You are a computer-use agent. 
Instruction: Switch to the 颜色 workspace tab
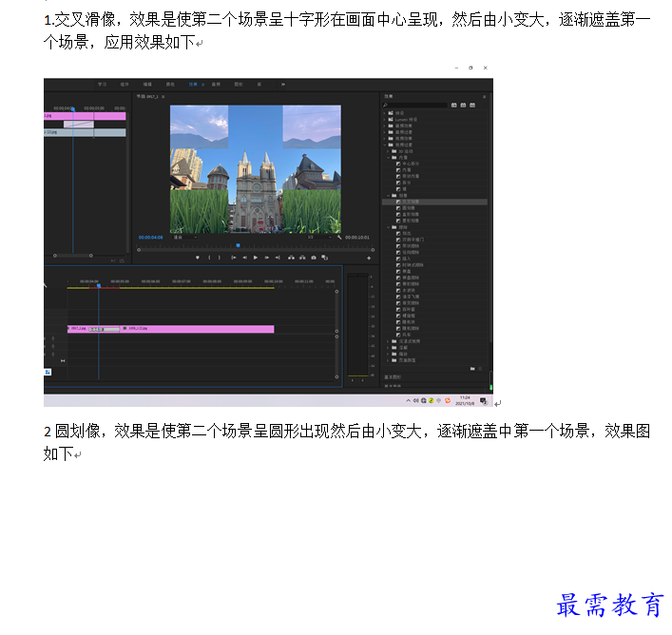pyautogui.click(x=170, y=85)
